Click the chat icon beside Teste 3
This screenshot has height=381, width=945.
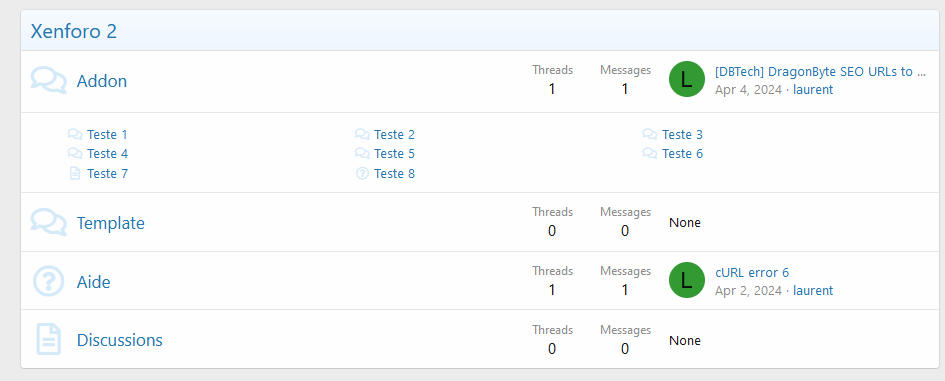click(x=650, y=134)
